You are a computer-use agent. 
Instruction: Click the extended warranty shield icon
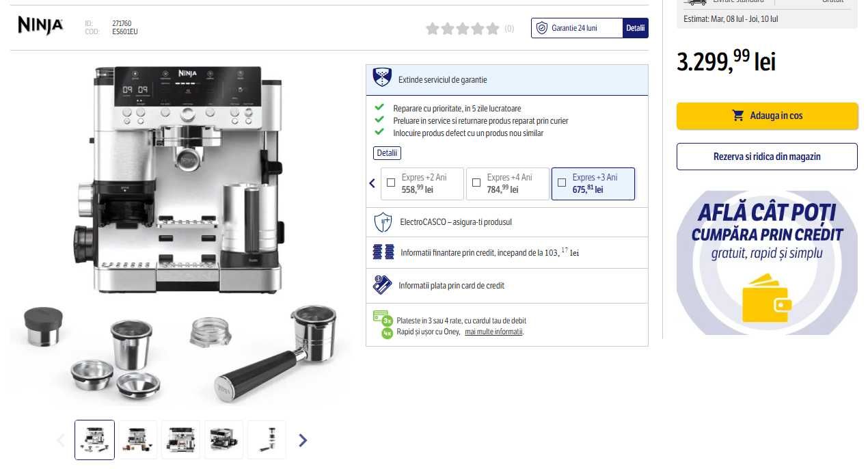[382, 78]
